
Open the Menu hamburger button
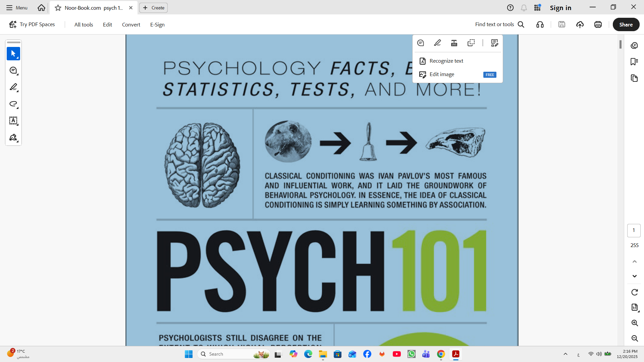tap(17, 8)
